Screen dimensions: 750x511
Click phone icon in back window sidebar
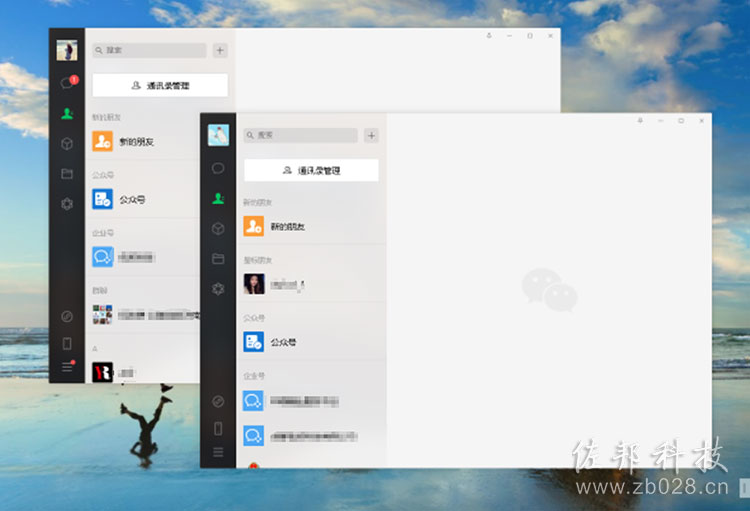click(x=67, y=343)
